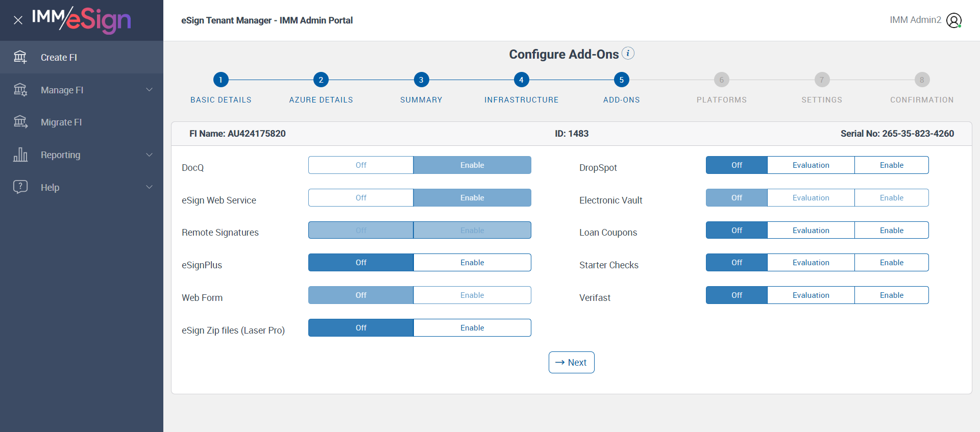The image size is (980, 432).
Task: Open the IMM Admin2 user profile icon
Action: pos(953,20)
